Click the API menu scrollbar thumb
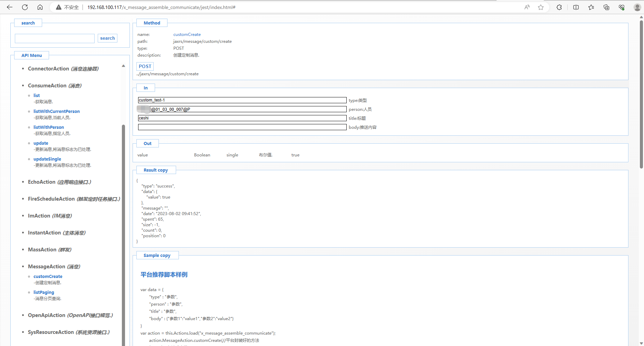The image size is (644, 346). [x=123, y=235]
